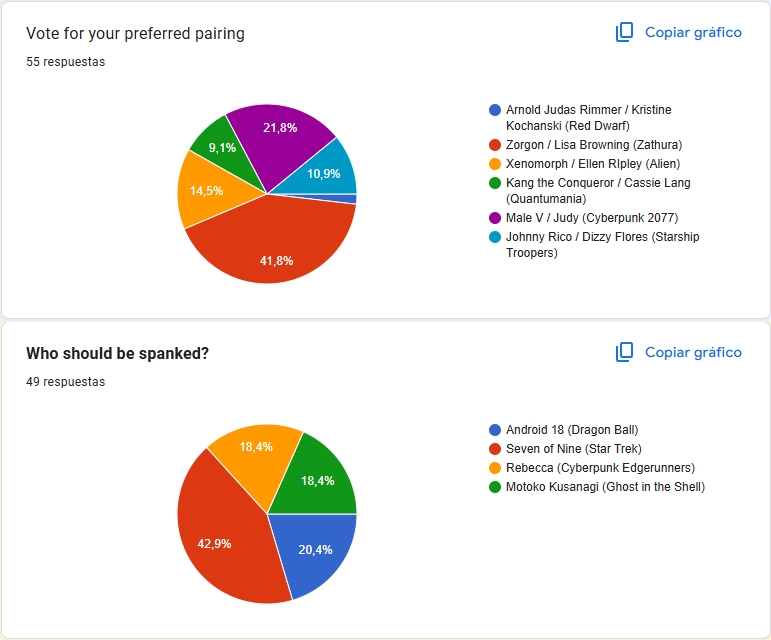
Task: Click 'Copiar gráfico' text for the spanked chart
Action: [x=693, y=352]
